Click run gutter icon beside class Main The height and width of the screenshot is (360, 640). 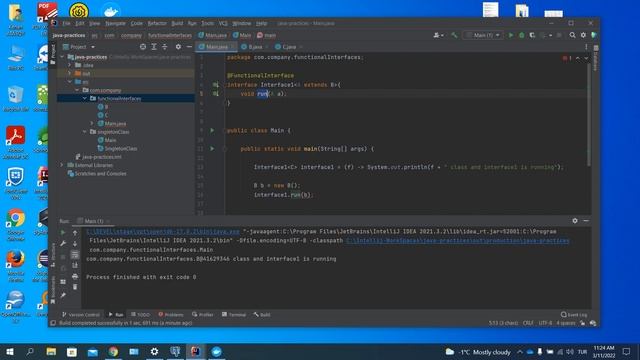tap(212, 130)
